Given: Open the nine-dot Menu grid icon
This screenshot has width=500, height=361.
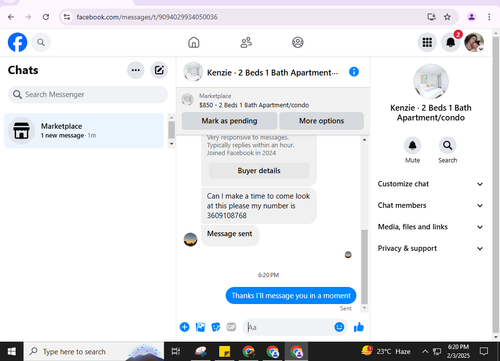Looking at the screenshot, I should pos(427,42).
